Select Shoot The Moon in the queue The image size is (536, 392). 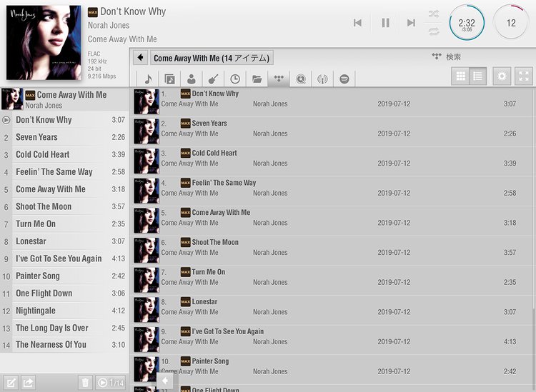click(x=64, y=206)
